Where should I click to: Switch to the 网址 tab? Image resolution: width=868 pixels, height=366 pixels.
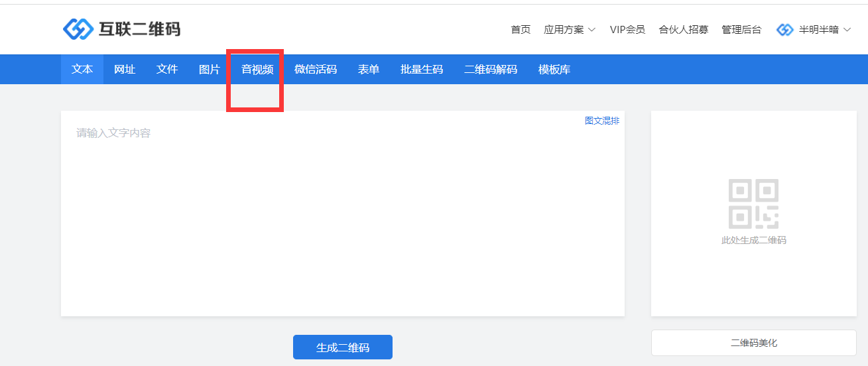coord(125,69)
